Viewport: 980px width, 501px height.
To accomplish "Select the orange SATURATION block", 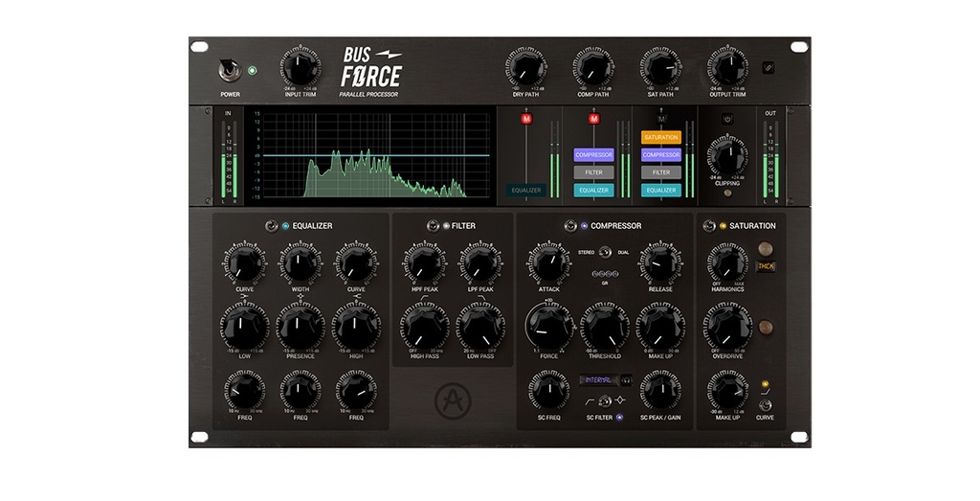I will [661, 137].
